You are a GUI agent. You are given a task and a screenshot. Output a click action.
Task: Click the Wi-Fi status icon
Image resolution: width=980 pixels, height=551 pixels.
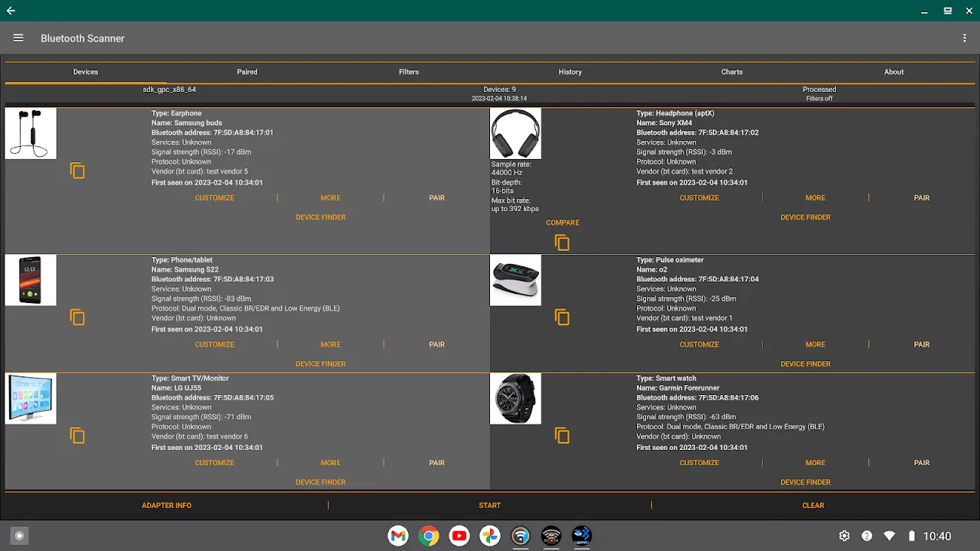click(x=889, y=536)
